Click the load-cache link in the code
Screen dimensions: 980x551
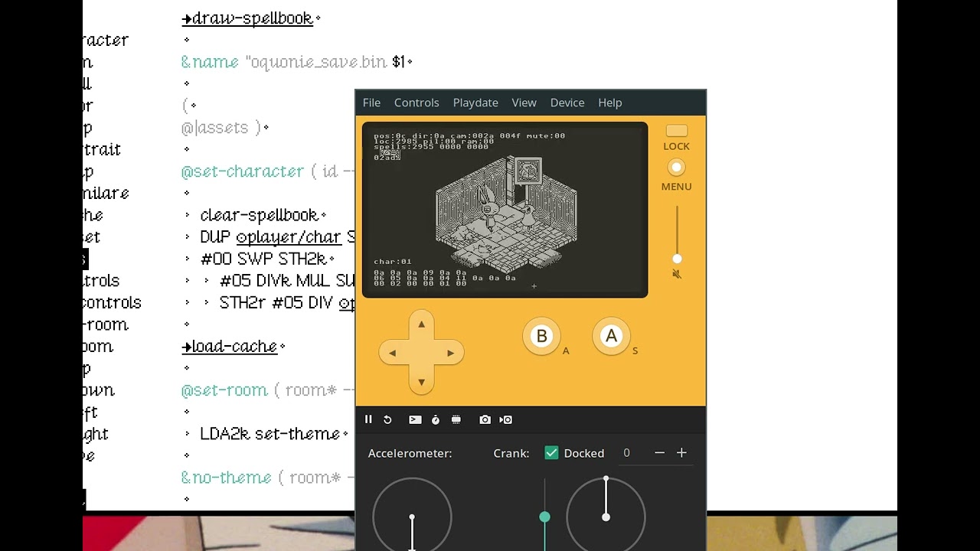[229, 347]
